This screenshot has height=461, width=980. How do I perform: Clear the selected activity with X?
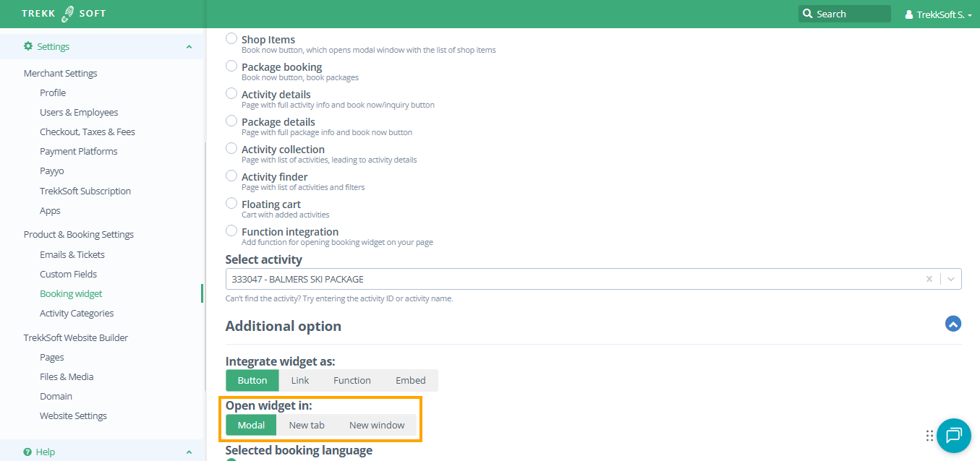(929, 279)
